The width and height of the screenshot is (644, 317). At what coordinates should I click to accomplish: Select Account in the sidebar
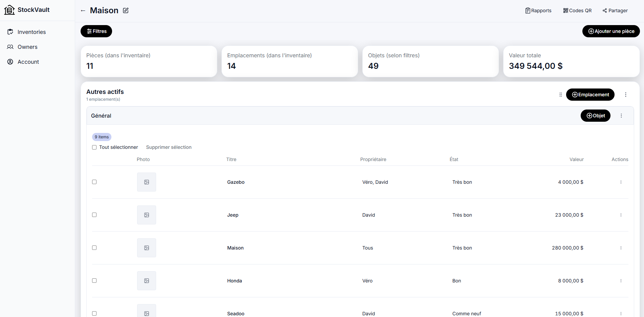coord(10,62)
